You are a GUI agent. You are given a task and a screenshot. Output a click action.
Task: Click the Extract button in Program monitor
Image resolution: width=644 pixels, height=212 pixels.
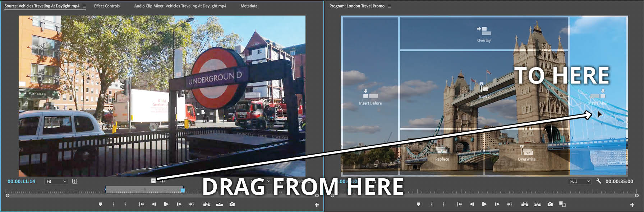click(537, 204)
